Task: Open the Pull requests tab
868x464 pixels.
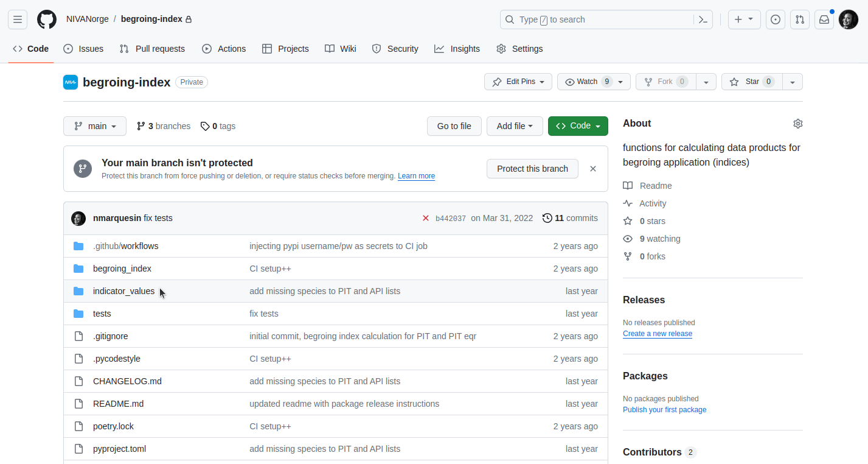Action: point(152,49)
